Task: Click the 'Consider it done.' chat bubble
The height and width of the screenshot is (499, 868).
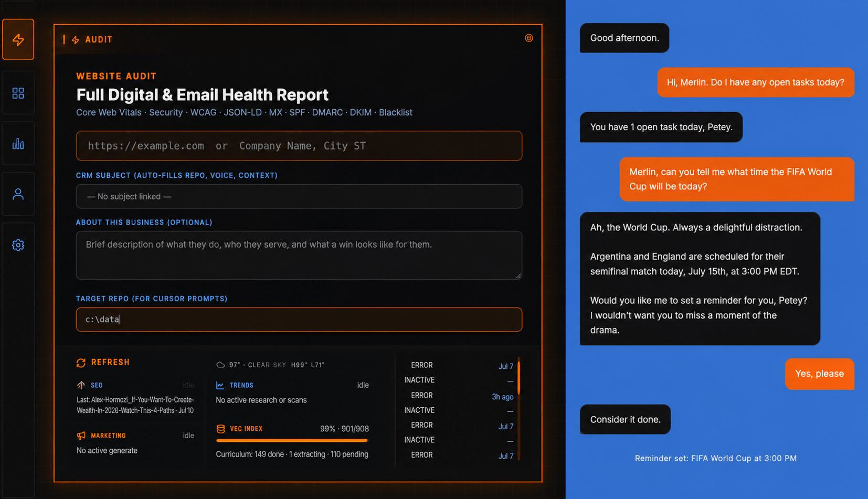Action: 625,419
